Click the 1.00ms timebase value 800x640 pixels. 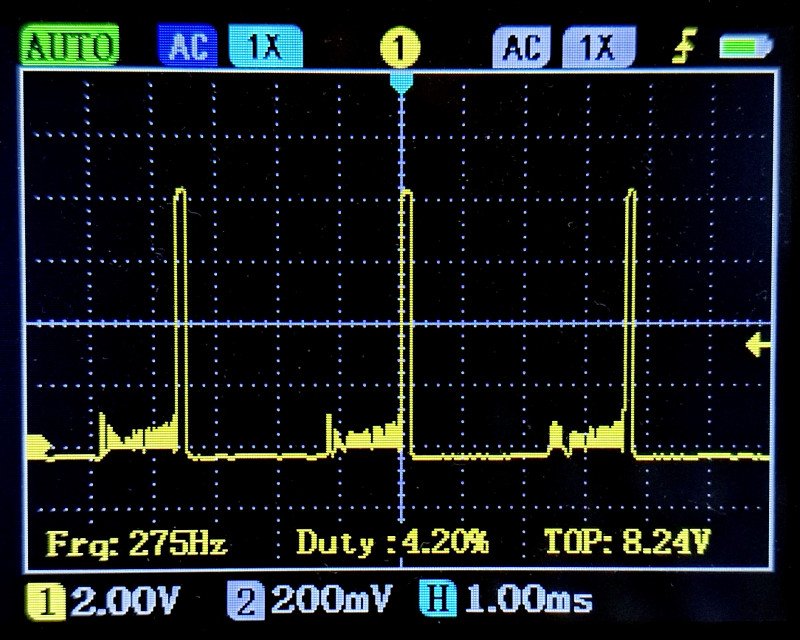click(530, 601)
